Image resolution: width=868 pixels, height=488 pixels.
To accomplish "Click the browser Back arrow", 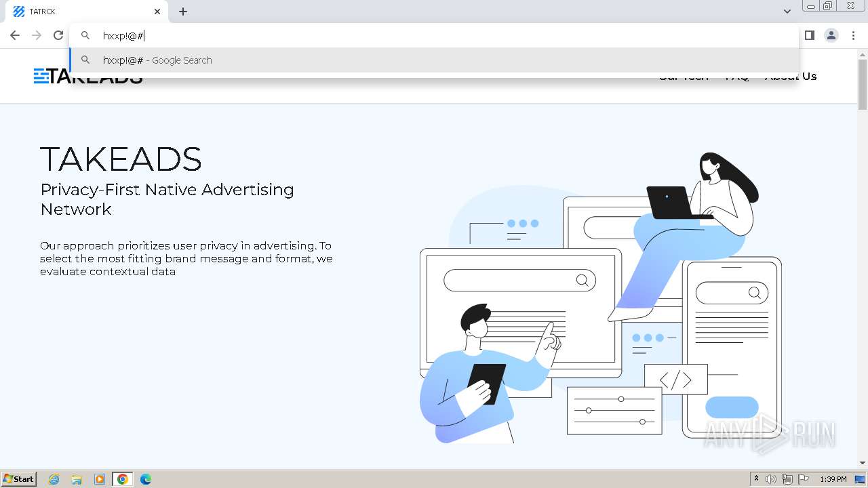I will 15,35.
